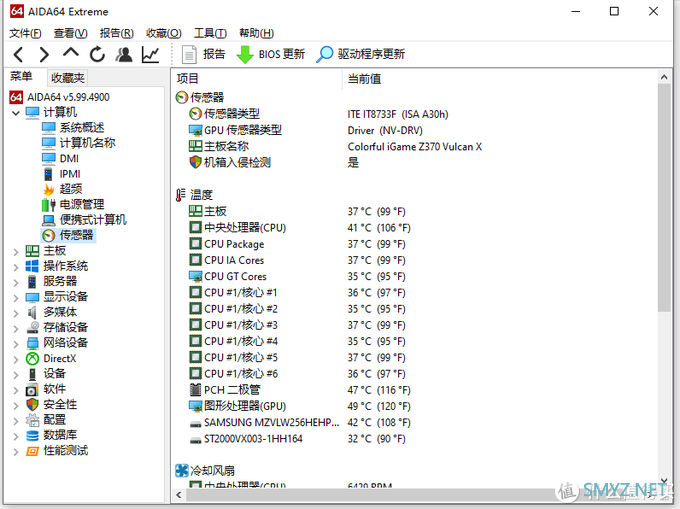Viewport: 680px width, 509px height.
Task: Expand the 服务器 tree node
Action: [16, 283]
